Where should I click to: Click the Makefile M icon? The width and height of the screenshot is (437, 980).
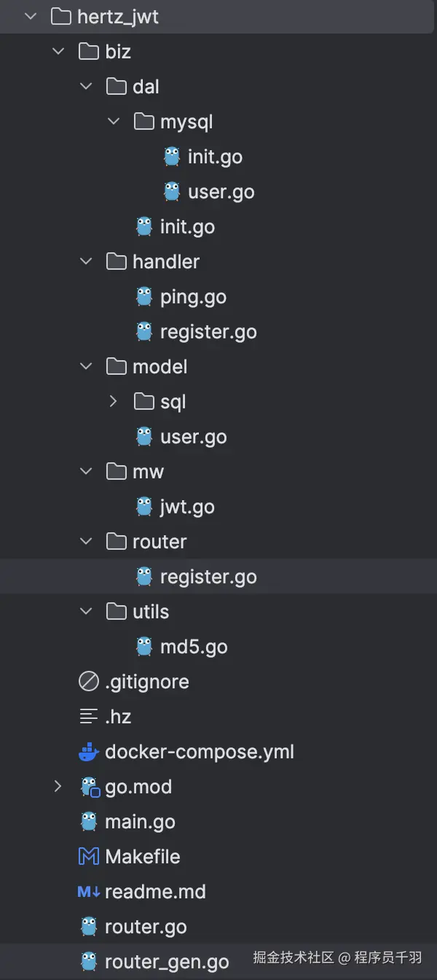coord(88,857)
